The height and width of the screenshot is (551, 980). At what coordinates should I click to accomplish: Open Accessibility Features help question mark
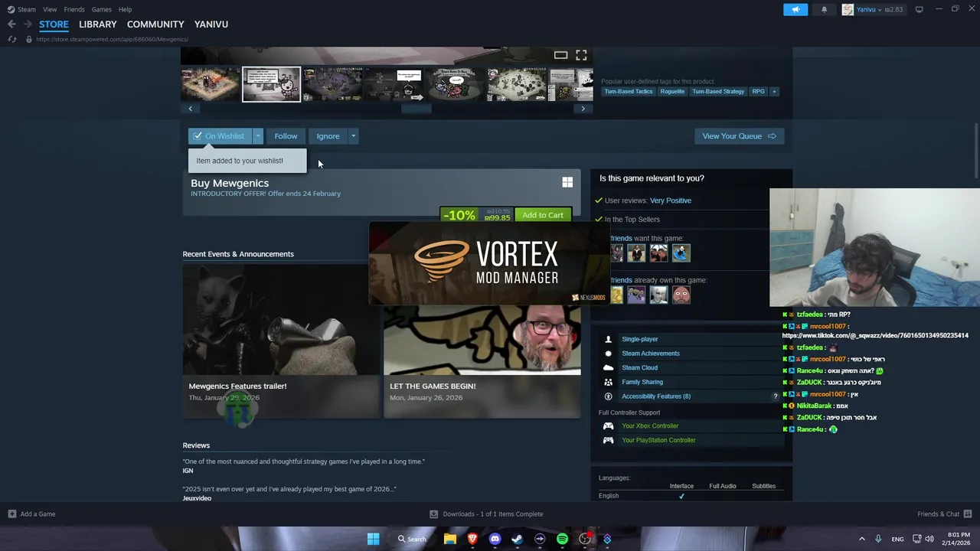click(x=775, y=396)
